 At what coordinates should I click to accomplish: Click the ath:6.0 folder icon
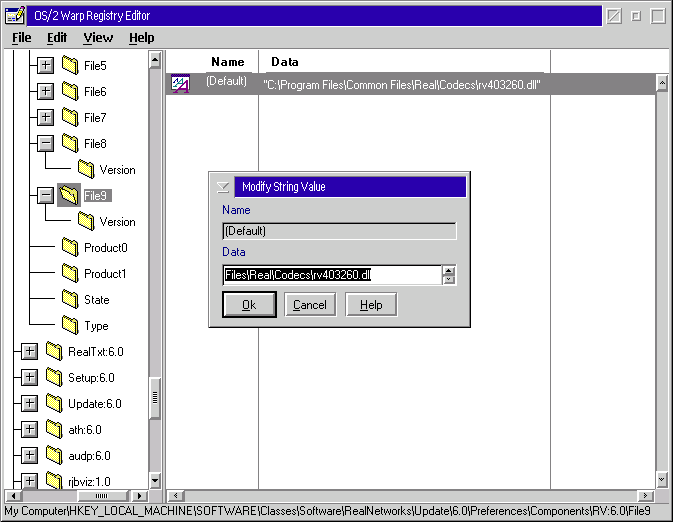coord(54,430)
